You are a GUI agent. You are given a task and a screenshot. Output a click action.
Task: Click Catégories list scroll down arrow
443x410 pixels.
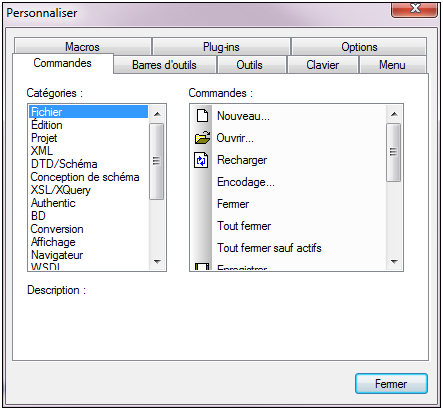pos(157,262)
